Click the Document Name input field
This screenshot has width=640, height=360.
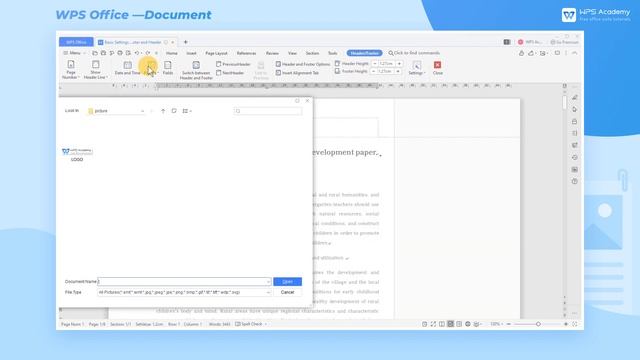(x=182, y=282)
